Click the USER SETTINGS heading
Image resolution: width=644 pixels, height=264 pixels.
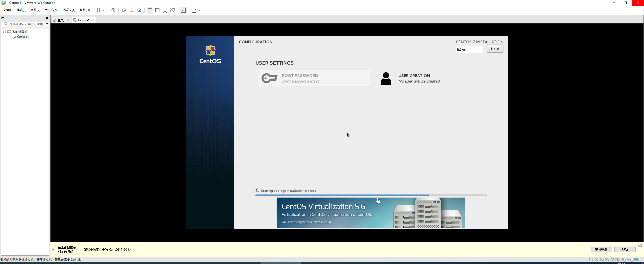click(x=275, y=63)
